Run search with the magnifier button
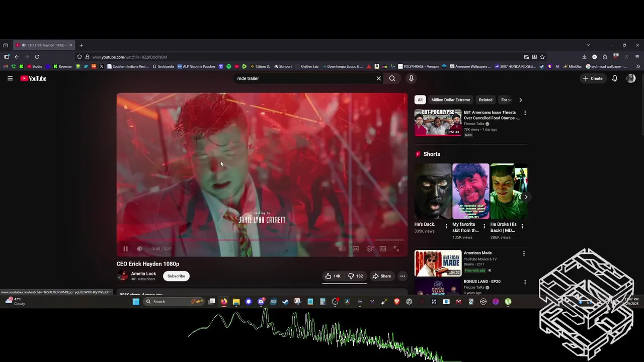Screen dimensions: 644x362 392,78
